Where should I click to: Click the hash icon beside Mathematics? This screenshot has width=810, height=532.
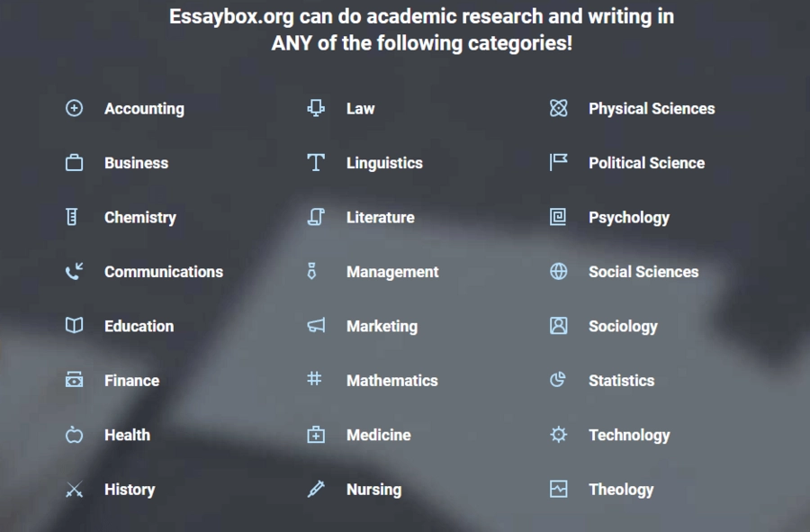tap(314, 379)
